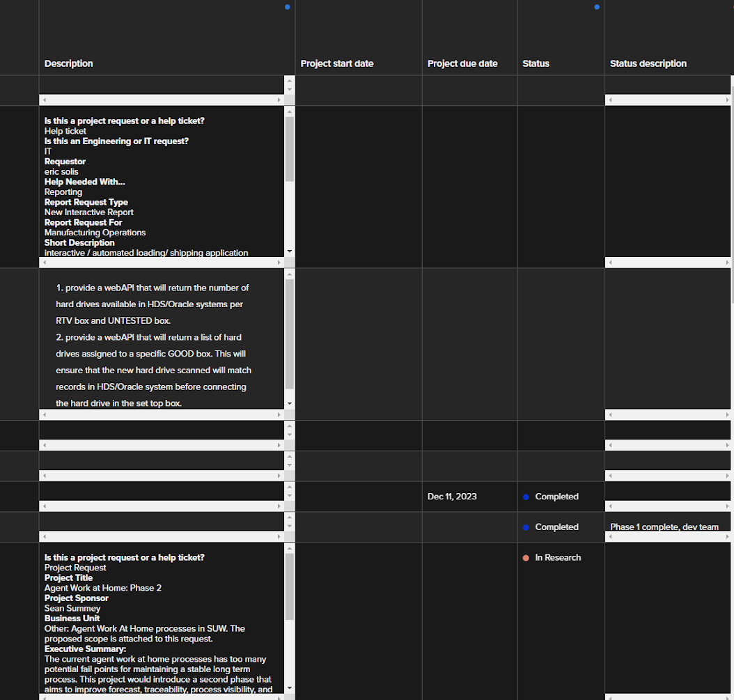
Task: Click the blue dot above Description header
Action: tap(287, 7)
